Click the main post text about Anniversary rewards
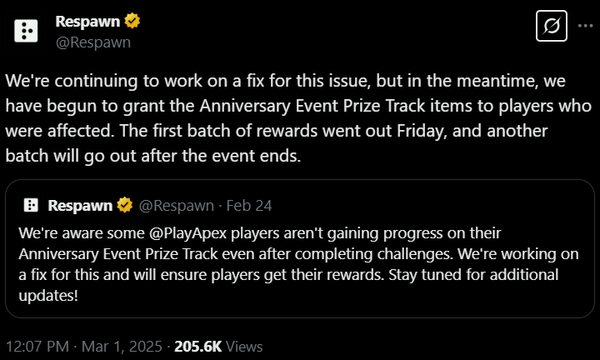This screenshot has height=360, width=600. [x=298, y=118]
